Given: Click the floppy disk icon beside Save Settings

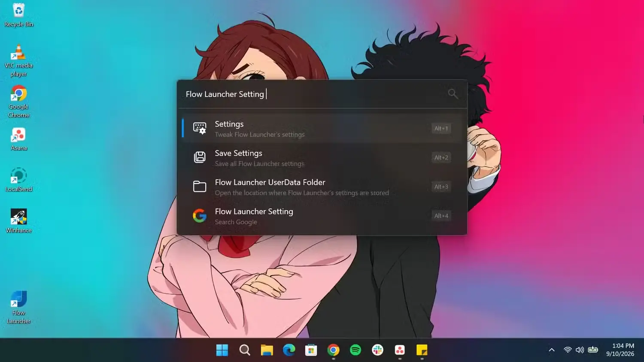Looking at the screenshot, I should point(200,157).
